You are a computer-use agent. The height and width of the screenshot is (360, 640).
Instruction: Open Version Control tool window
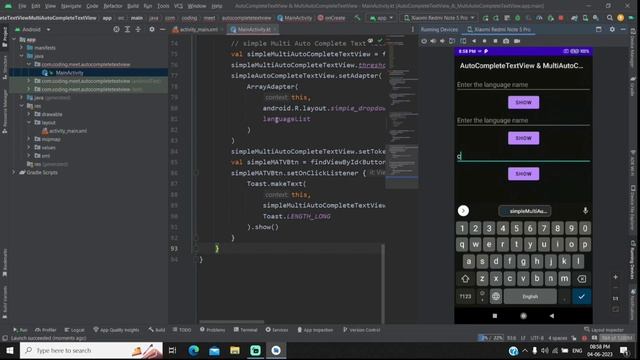(x=361, y=330)
